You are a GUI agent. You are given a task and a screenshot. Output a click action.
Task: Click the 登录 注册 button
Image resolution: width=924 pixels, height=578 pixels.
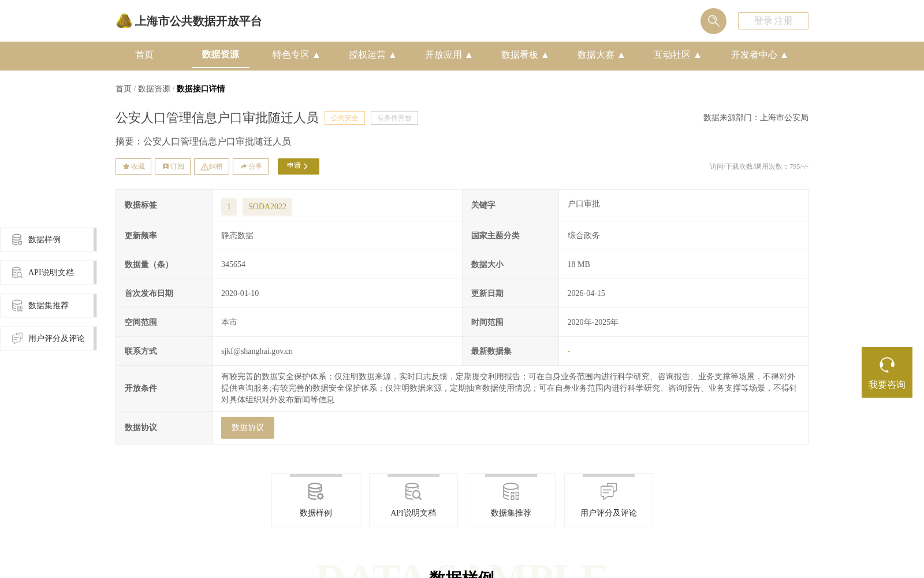click(773, 21)
